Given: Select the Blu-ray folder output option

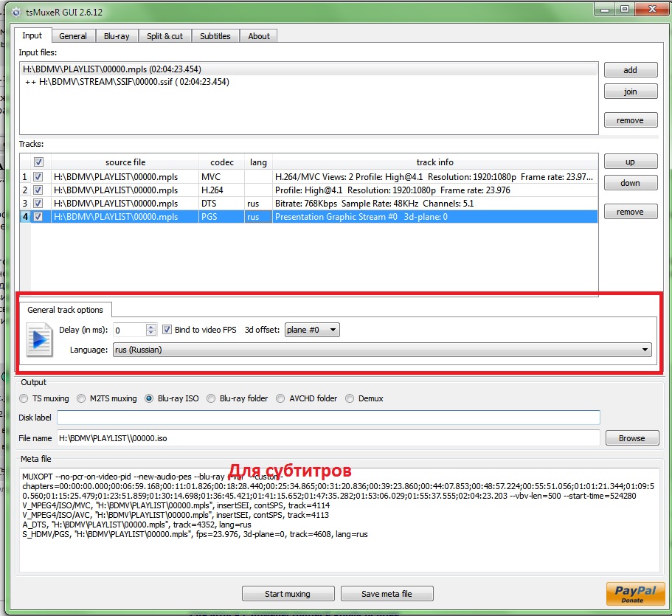Looking at the screenshot, I should (213, 398).
